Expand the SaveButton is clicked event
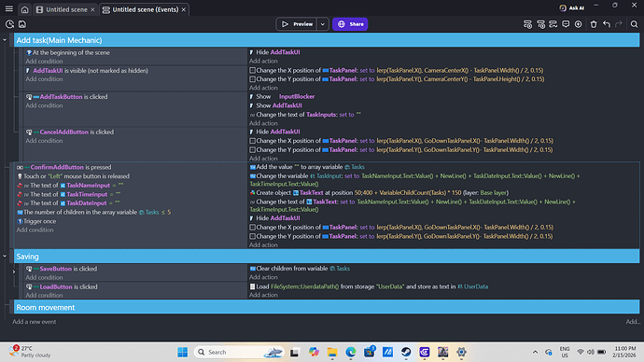Screen dimensions: 644x362 click(14, 271)
